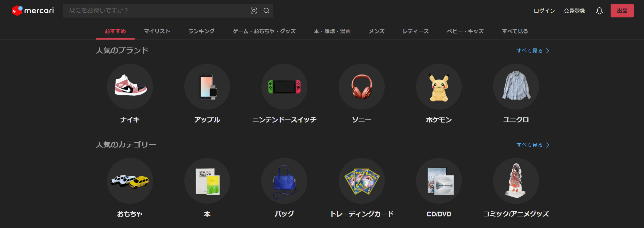Click the CD/DVD category label
This screenshot has height=228, width=644.
point(439,214)
